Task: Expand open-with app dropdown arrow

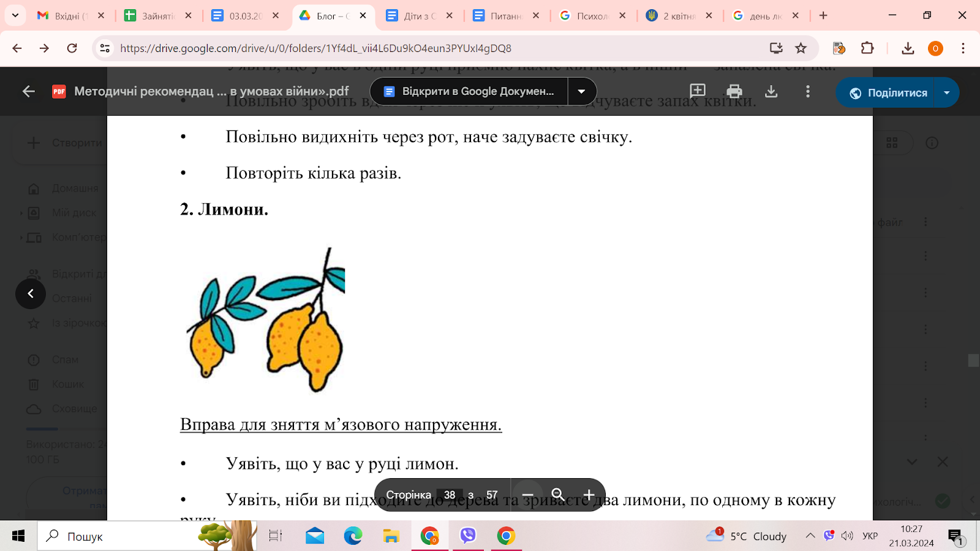Action: point(582,92)
